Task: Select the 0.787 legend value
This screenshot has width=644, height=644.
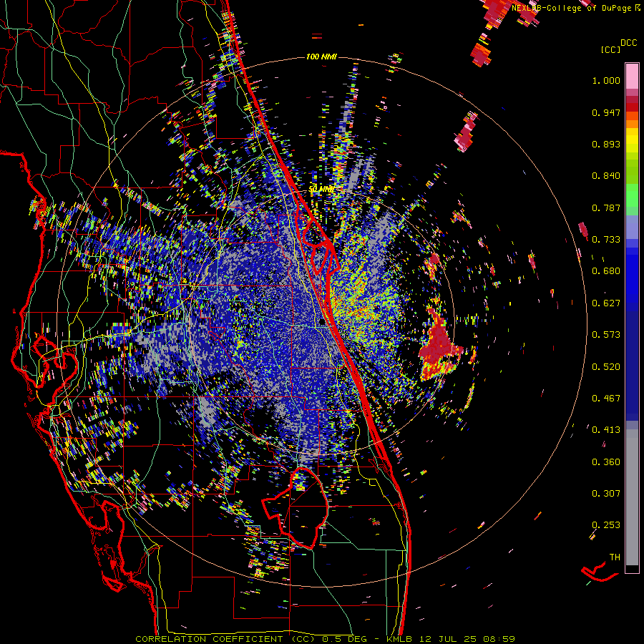Action: click(x=606, y=208)
